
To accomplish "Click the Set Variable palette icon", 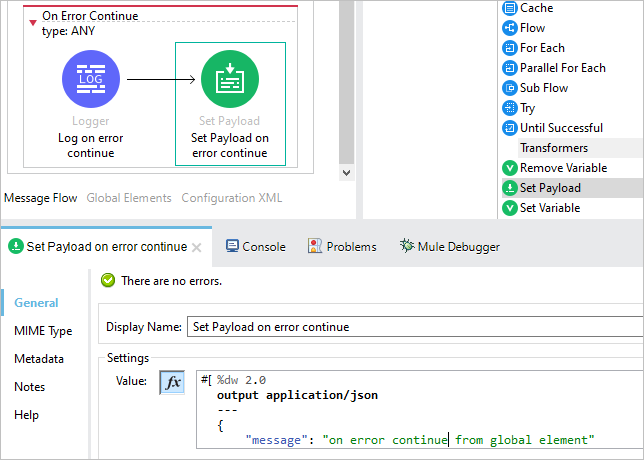I will 510,208.
